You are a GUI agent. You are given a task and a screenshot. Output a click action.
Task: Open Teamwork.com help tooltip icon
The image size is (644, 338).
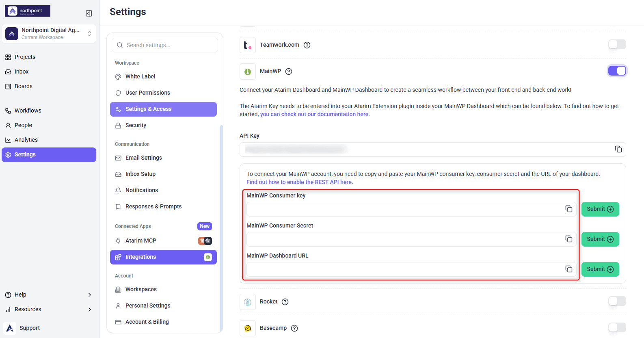pos(307,45)
